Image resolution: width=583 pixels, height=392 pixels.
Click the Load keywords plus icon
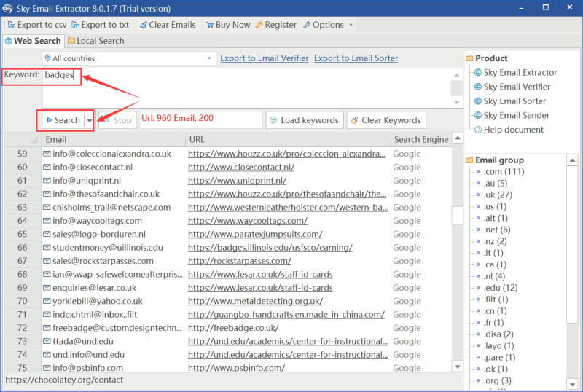click(x=273, y=120)
